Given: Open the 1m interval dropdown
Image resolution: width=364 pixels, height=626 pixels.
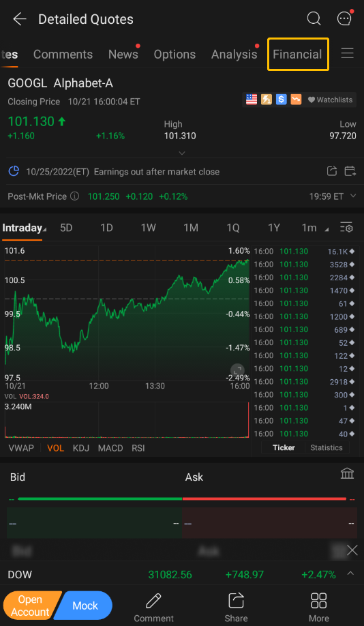Looking at the screenshot, I should coord(316,228).
